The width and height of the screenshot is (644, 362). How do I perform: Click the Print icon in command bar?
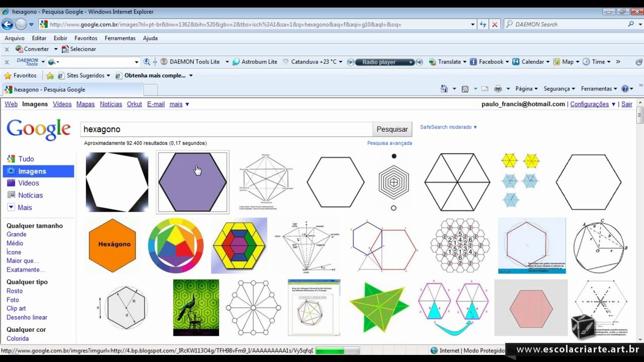(x=498, y=89)
